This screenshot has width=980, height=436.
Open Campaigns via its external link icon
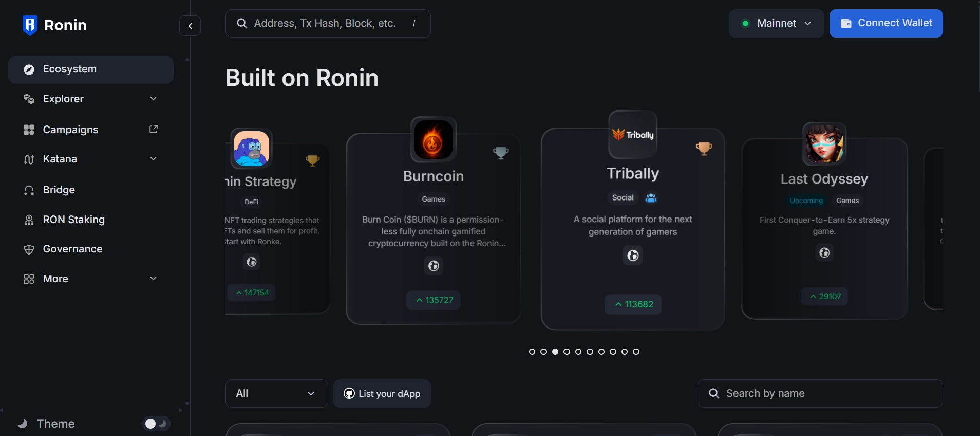[x=153, y=130]
